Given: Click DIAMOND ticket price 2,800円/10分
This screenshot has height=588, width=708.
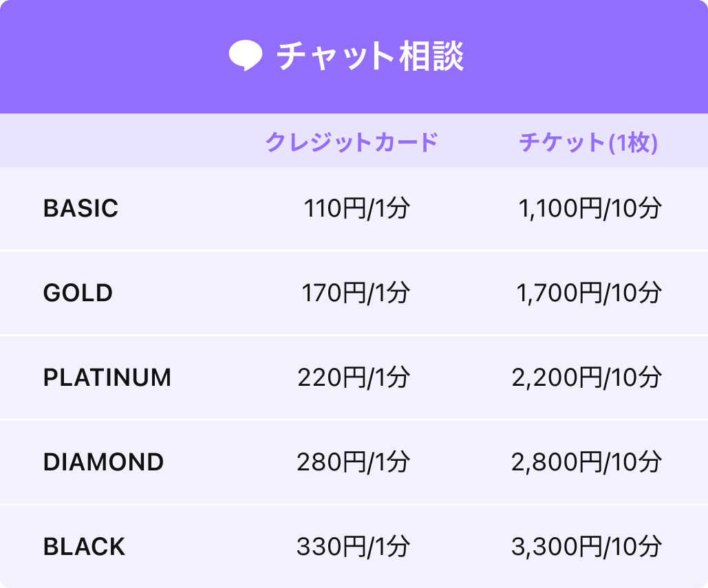Looking at the screenshot, I should tap(587, 462).
